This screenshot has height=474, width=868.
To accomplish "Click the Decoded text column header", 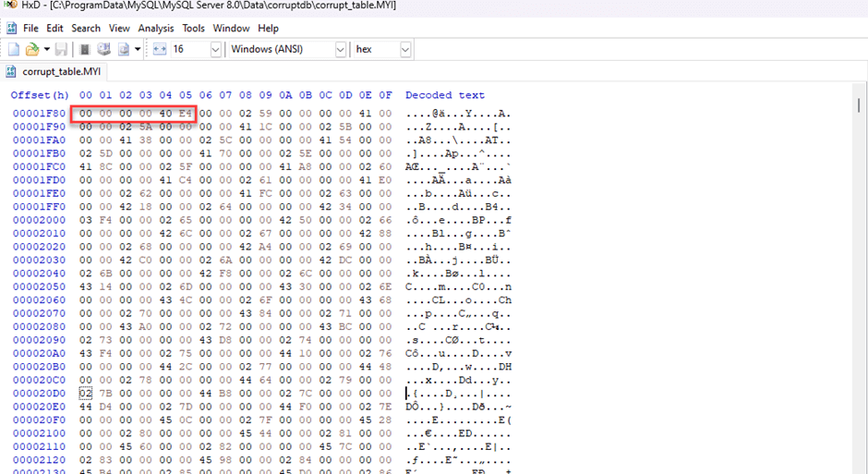I will 445,95.
